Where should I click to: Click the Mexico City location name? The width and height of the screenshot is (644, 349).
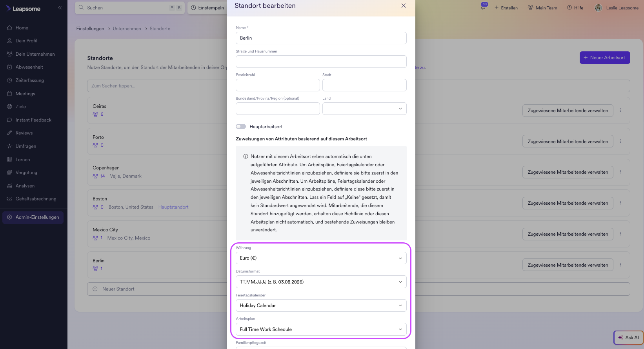pyautogui.click(x=105, y=230)
